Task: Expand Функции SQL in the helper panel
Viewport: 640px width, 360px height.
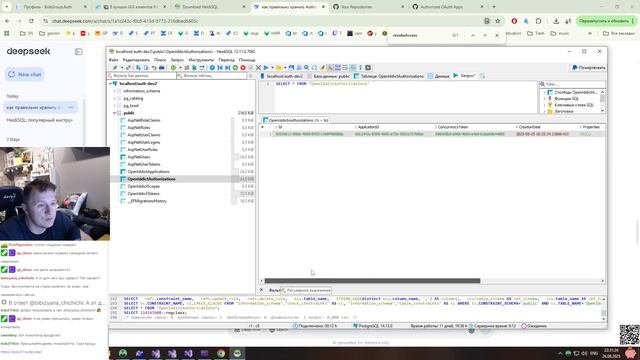Action: [x=544, y=99]
